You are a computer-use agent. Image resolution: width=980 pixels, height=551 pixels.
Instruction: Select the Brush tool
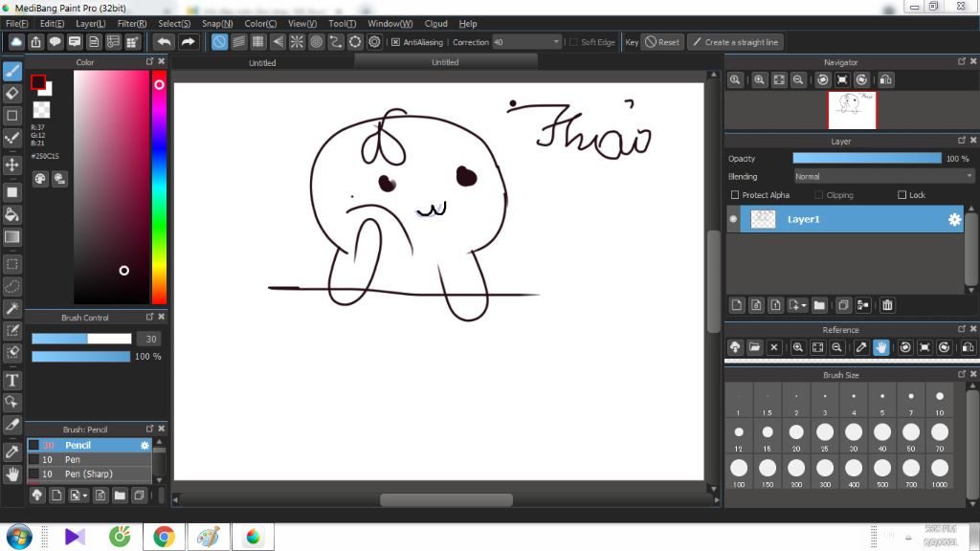12,71
